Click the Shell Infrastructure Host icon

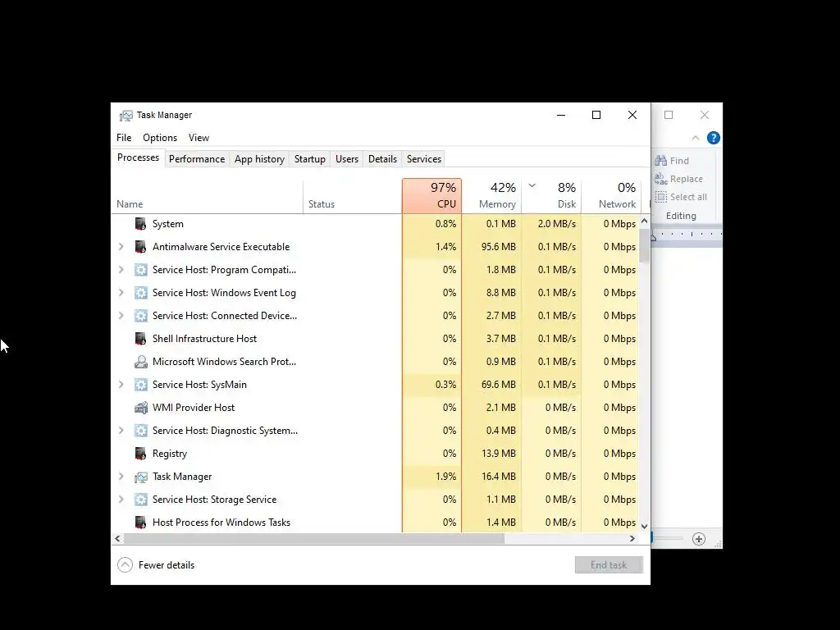coord(140,339)
